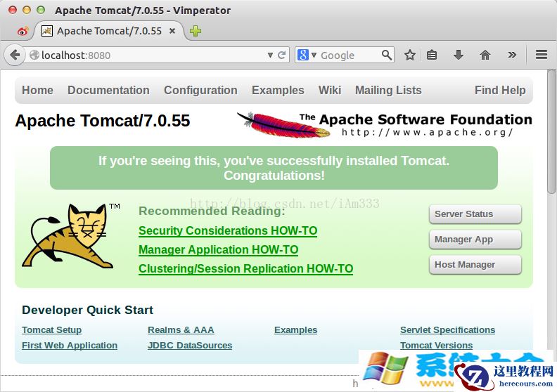Image resolution: width=557 pixels, height=392 pixels.
Task: Open the downloads arrow icon
Action: (x=459, y=55)
